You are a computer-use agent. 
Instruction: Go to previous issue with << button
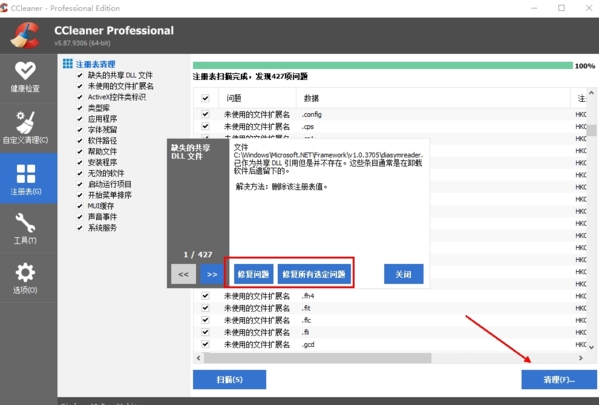[x=183, y=274]
